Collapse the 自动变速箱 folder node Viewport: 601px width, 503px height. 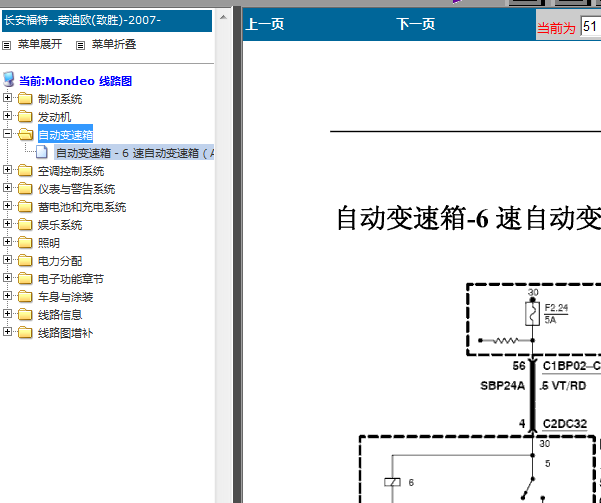point(7,133)
